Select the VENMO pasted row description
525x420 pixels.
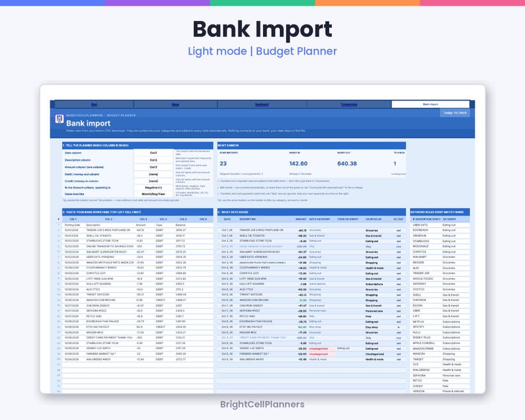click(98, 349)
